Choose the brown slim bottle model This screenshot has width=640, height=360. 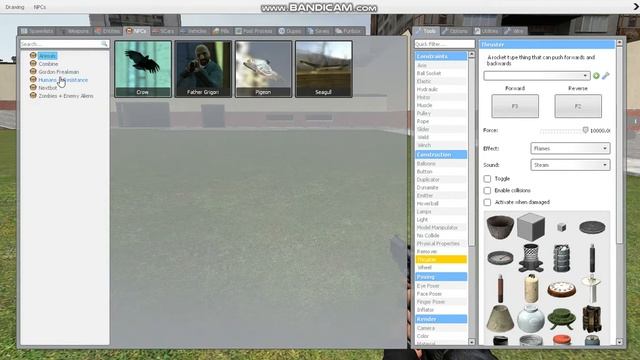[x=500, y=288]
